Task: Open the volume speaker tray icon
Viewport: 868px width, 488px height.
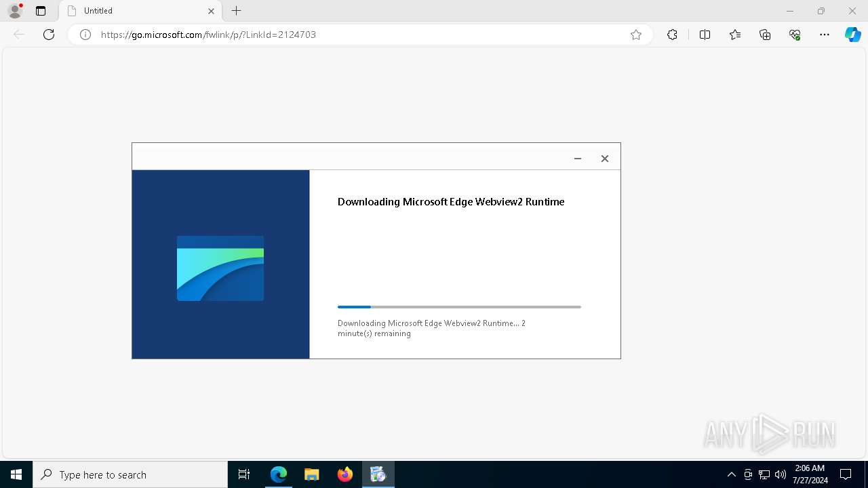Action: (x=781, y=474)
